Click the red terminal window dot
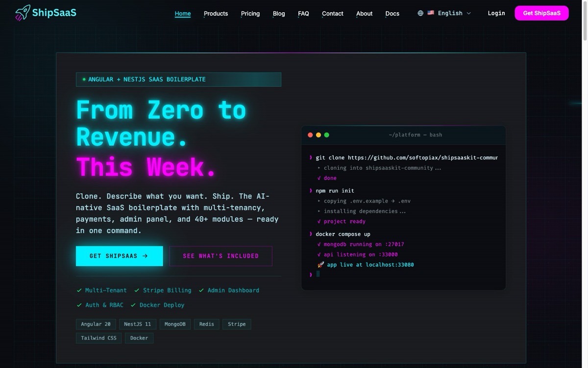 310,135
